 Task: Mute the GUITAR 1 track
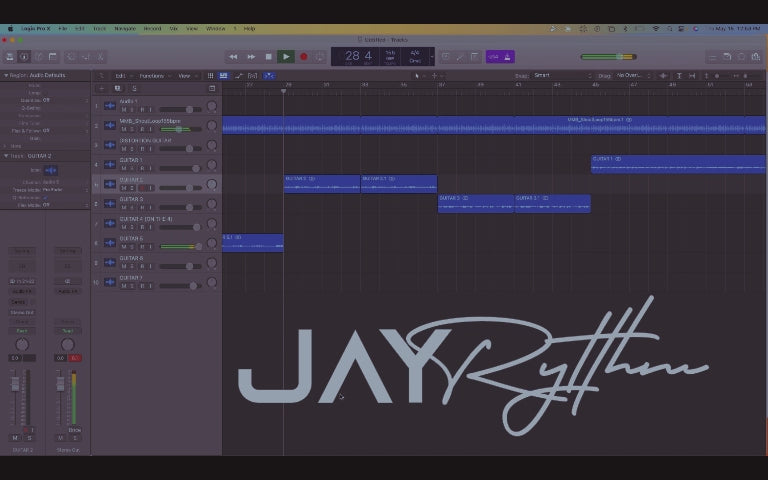coord(124,168)
